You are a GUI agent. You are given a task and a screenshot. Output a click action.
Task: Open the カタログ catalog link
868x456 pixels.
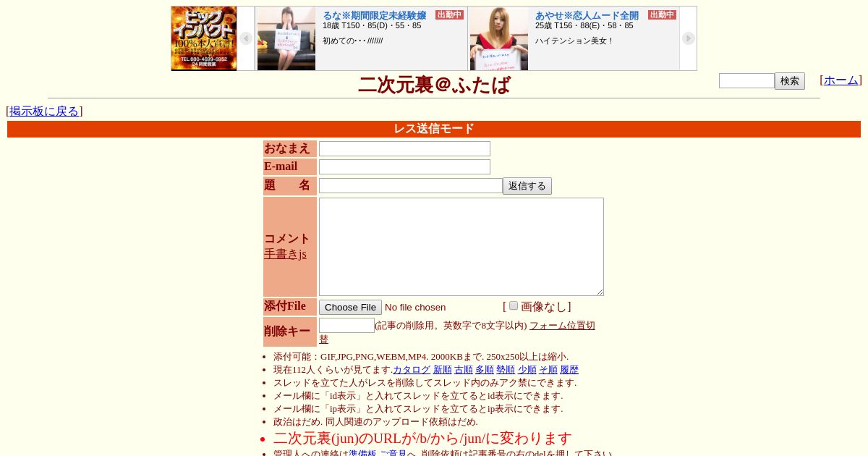(412, 370)
